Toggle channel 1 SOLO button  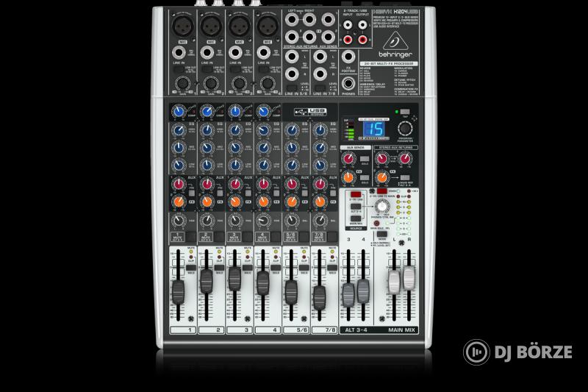tap(191, 268)
